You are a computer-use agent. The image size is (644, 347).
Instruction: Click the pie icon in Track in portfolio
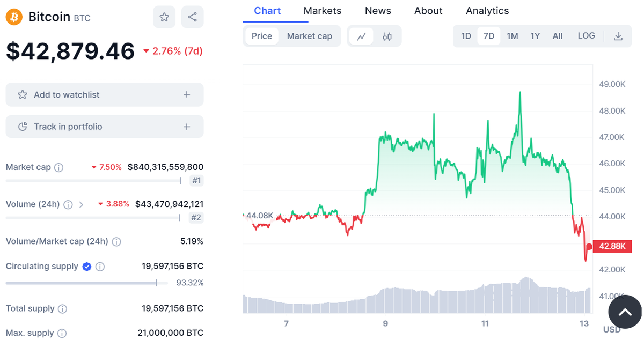[x=23, y=127]
